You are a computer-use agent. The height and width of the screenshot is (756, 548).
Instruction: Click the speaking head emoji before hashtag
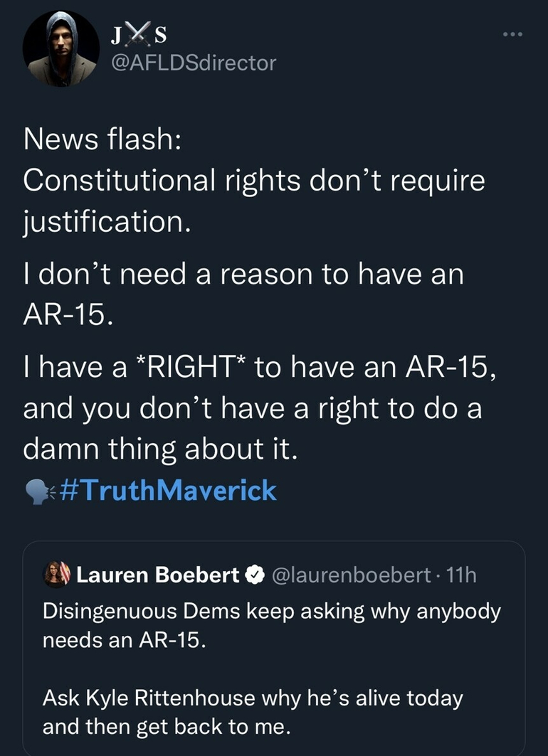[x=39, y=491]
